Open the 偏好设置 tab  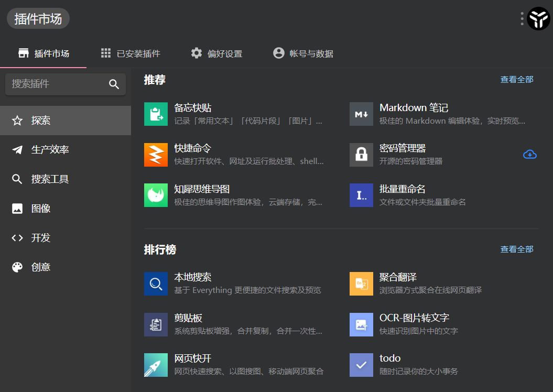click(x=216, y=53)
